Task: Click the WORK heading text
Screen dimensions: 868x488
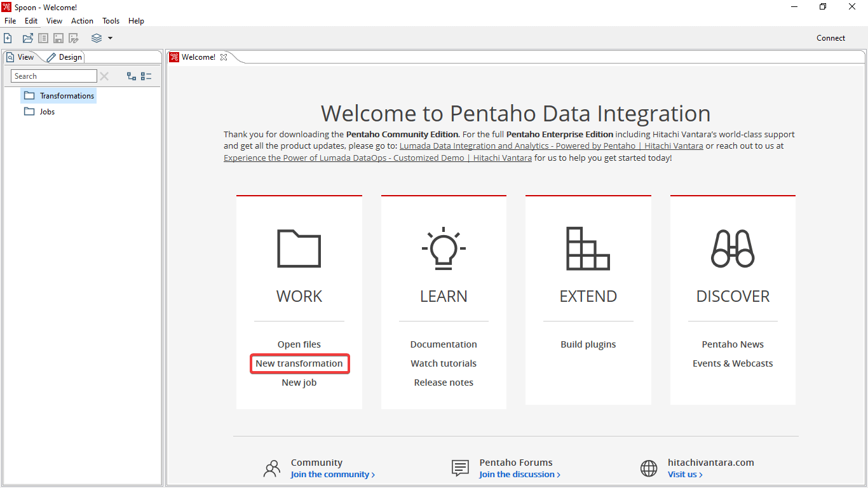Action: point(299,296)
